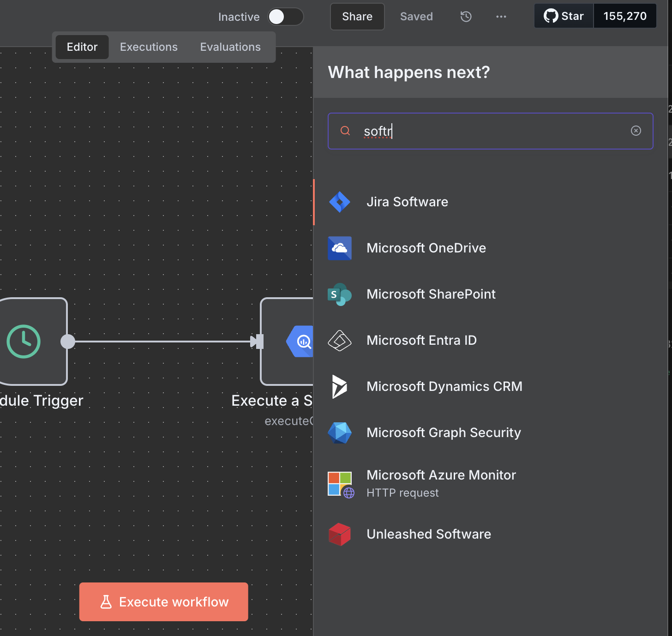Switch to the Executions tab
This screenshot has height=636, width=672.
(x=149, y=47)
